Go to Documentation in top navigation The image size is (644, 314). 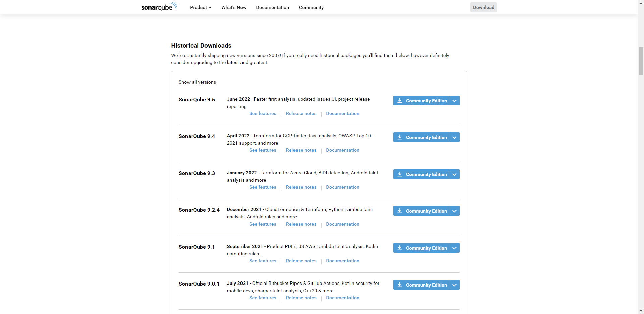pos(272,7)
